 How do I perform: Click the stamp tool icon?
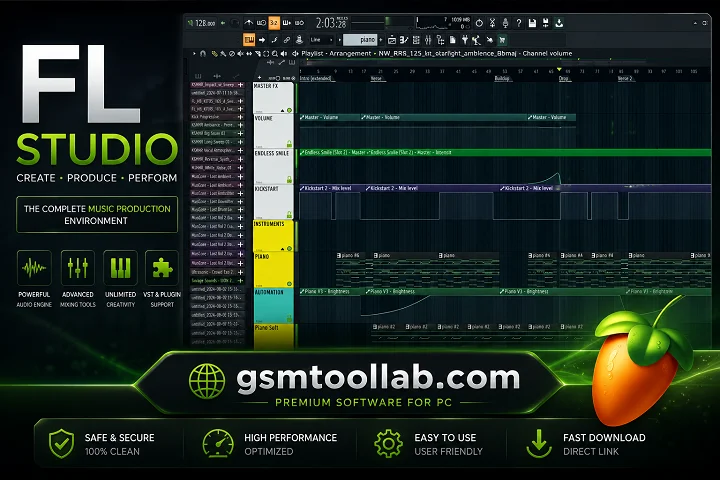299,40
